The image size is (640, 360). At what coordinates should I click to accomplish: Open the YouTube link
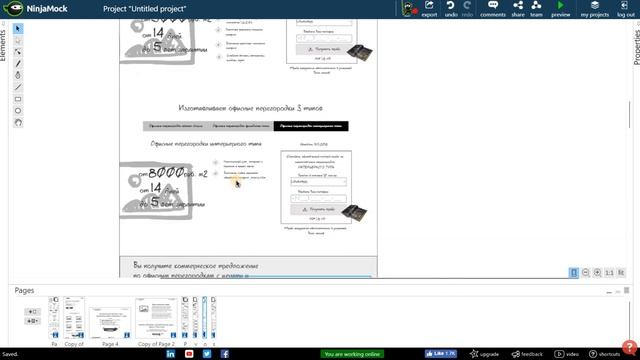tap(189, 354)
